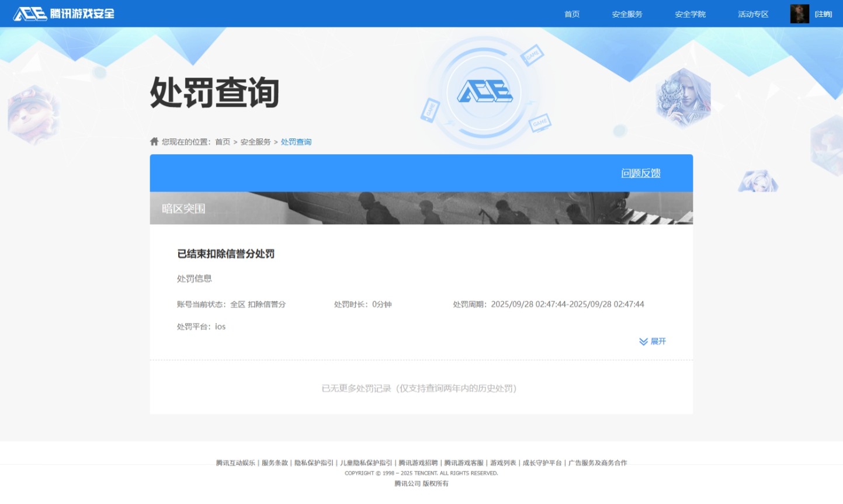Open the 安全服务 navigation menu

[627, 14]
